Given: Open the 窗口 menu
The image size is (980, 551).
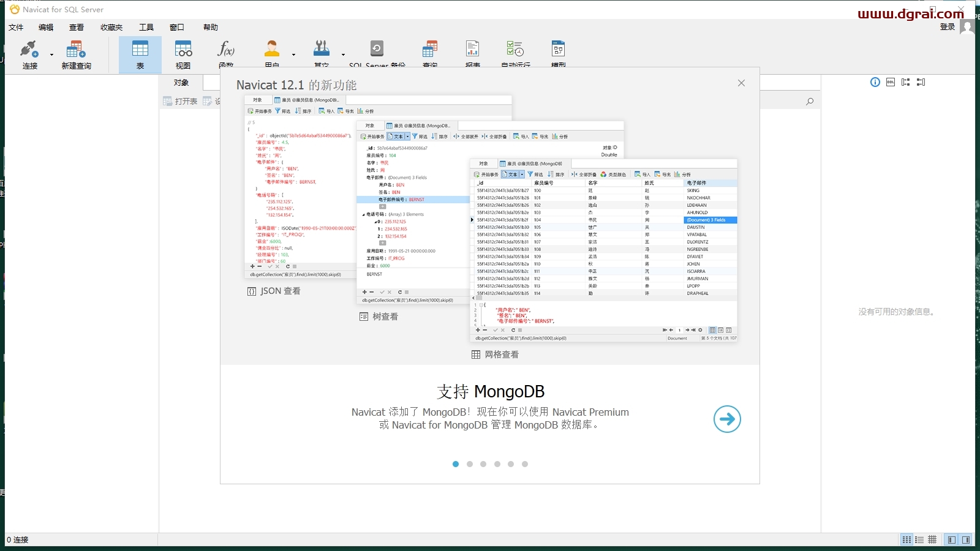Looking at the screenshot, I should tap(177, 27).
